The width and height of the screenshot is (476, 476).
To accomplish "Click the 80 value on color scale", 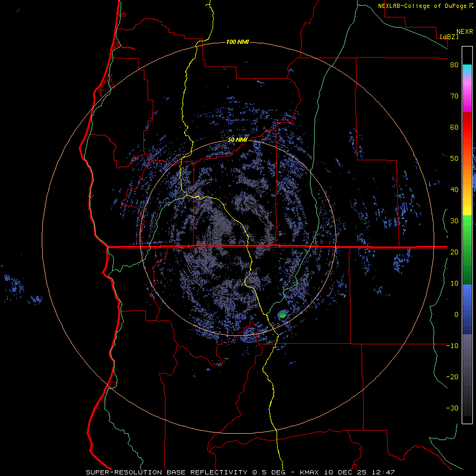I will (454, 65).
